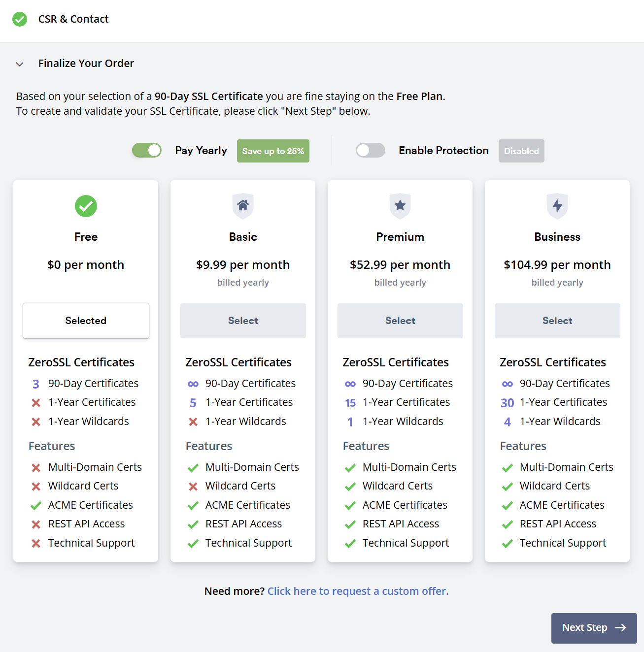
Task: Click the green checkmark icon on Free plan
Action: click(86, 206)
